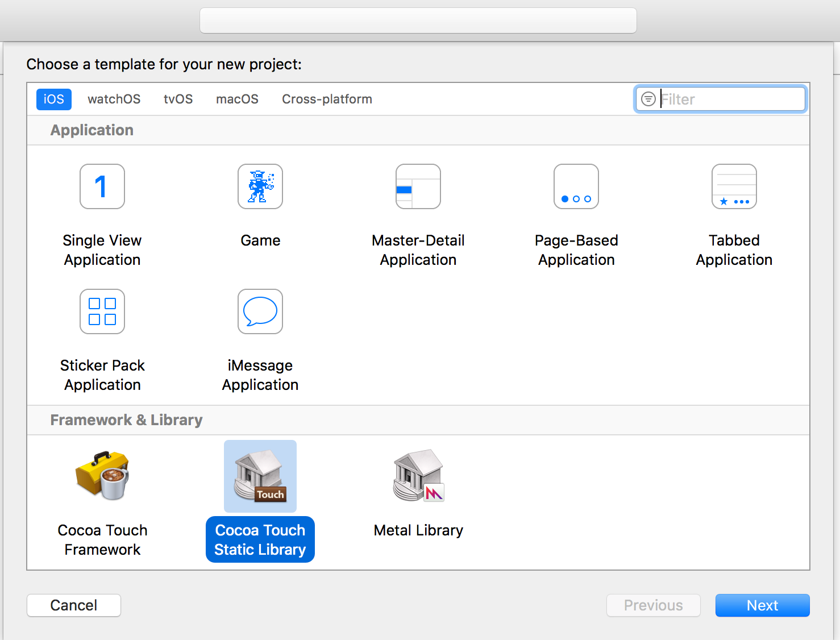Click the Cancel button
The height and width of the screenshot is (640, 840).
[x=74, y=605]
